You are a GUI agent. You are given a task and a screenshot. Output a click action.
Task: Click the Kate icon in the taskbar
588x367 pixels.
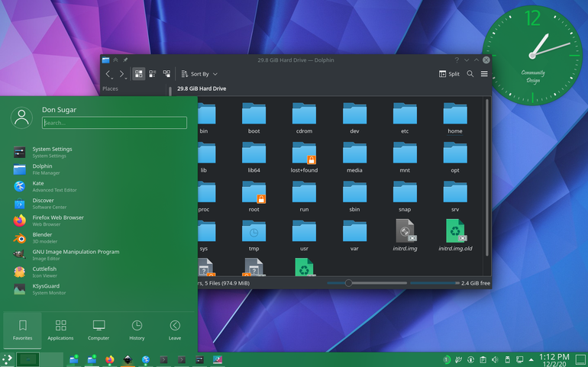click(x=146, y=360)
